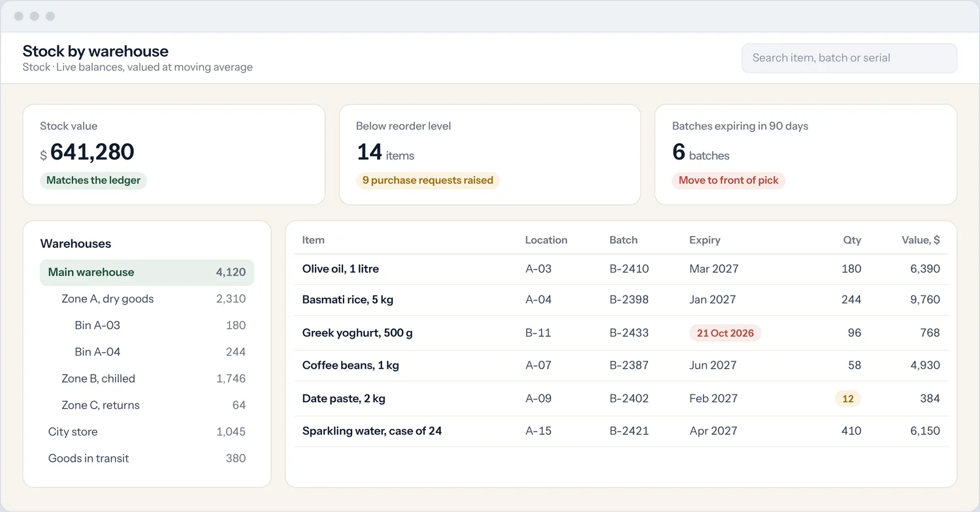Viewport: 980px width, 512px height.
Task: Show Goods in transit stock
Action: coord(147,458)
